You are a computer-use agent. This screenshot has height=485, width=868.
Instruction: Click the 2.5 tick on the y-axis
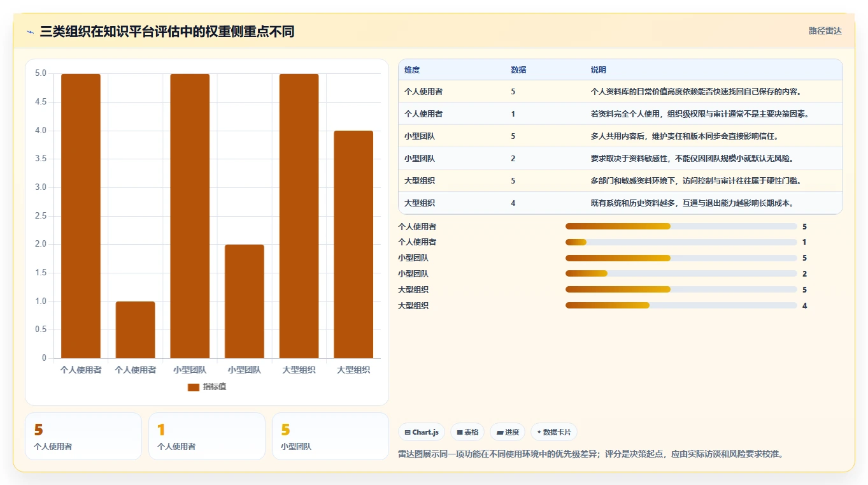tap(40, 216)
